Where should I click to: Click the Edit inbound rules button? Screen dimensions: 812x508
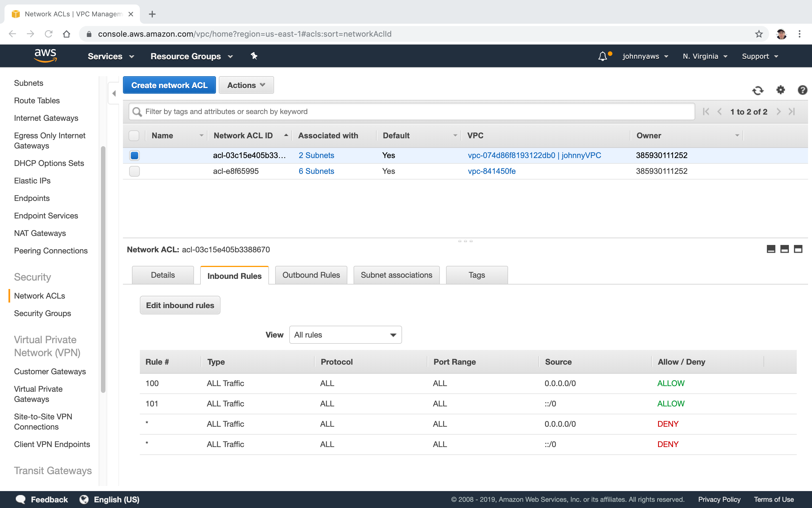(x=180, y=305)
